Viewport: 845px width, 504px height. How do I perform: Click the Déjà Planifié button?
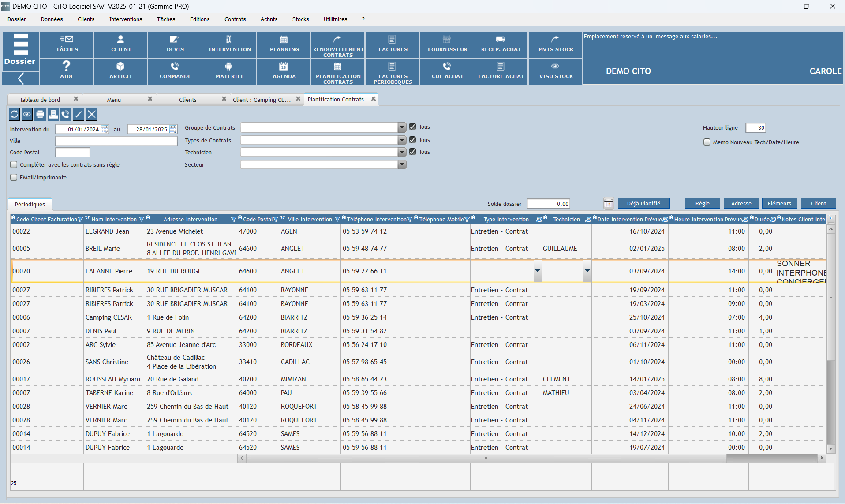[643, 203]
